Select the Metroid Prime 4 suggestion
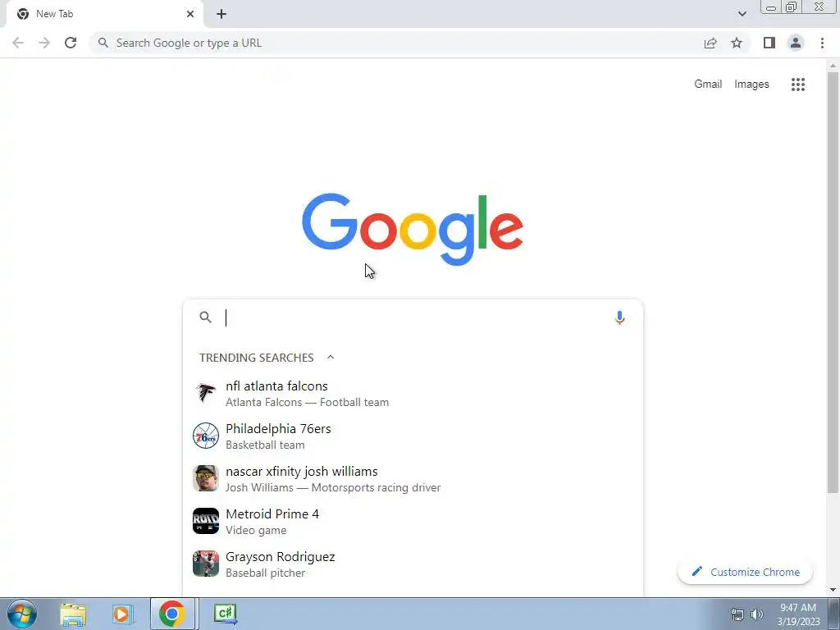This screenshot has height=630, width=840. 413,521
